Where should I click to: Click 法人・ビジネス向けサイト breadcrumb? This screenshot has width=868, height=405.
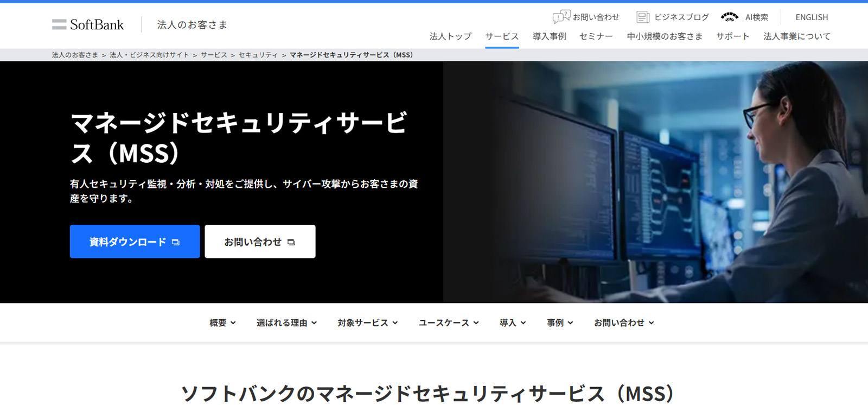click(149, 55)
